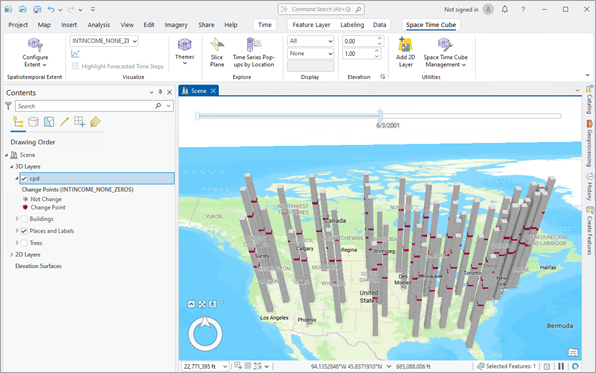The image size is (596, 373).
Task: Open the All display dropdown
Action: 311,41
